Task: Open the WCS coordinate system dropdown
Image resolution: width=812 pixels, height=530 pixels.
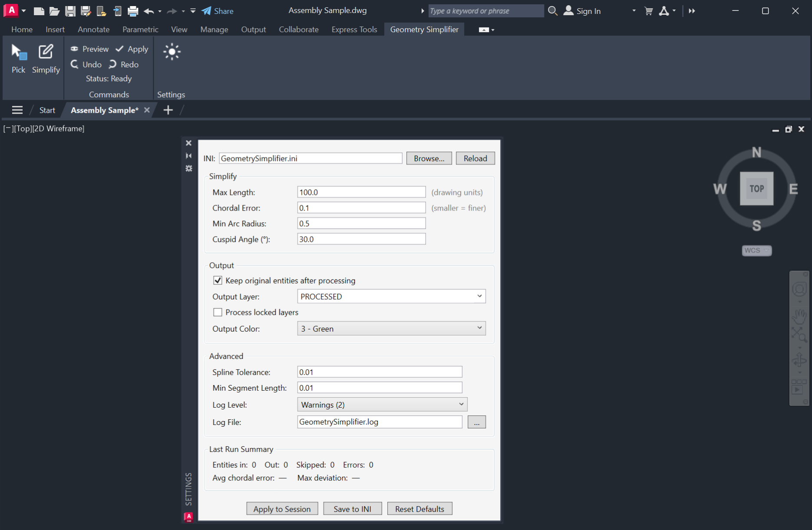Action: [x=757, y=250]
